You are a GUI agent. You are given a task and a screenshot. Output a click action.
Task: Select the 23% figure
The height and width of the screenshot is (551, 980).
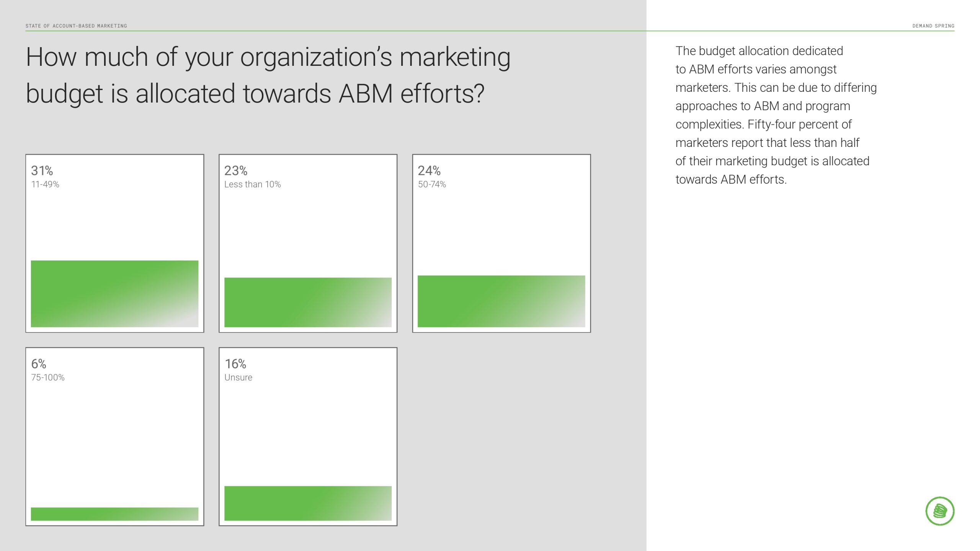(236, 171)
